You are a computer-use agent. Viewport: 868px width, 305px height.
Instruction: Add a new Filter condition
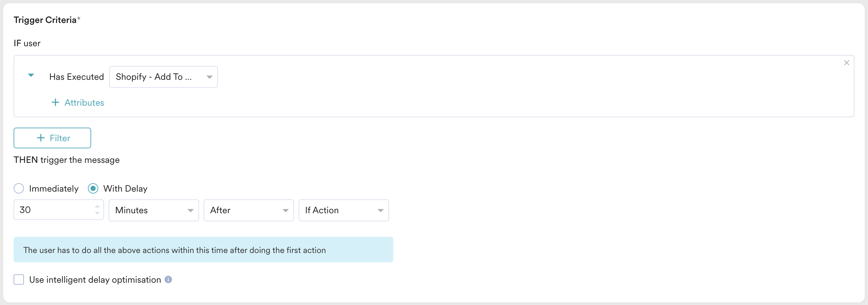[52, 138]
